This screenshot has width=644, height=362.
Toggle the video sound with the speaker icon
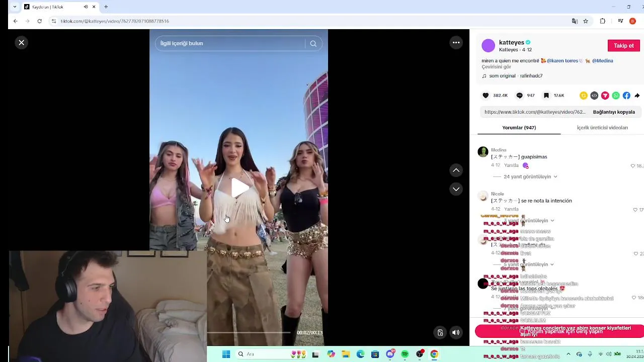tap(456, 332)
